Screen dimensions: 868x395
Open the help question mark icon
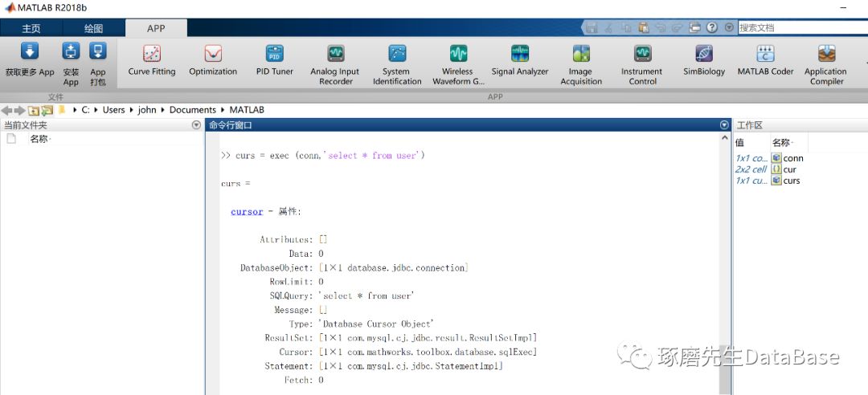712,27
